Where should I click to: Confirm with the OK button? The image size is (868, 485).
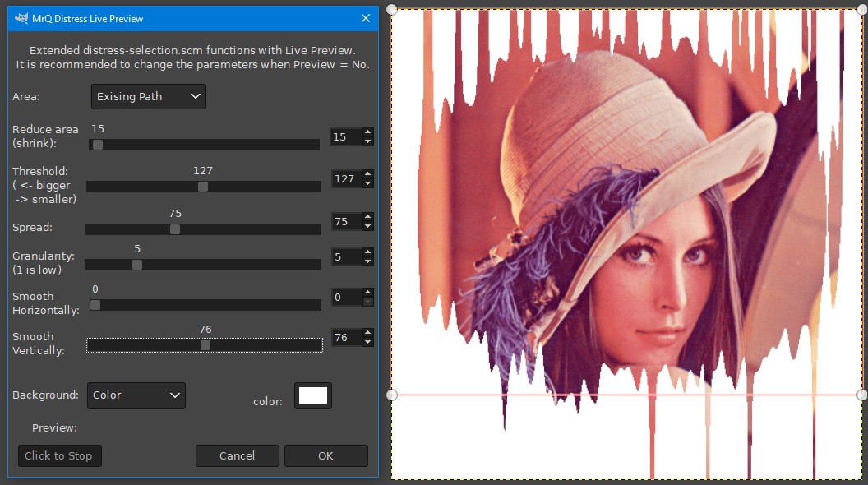[x=326, y=455]
